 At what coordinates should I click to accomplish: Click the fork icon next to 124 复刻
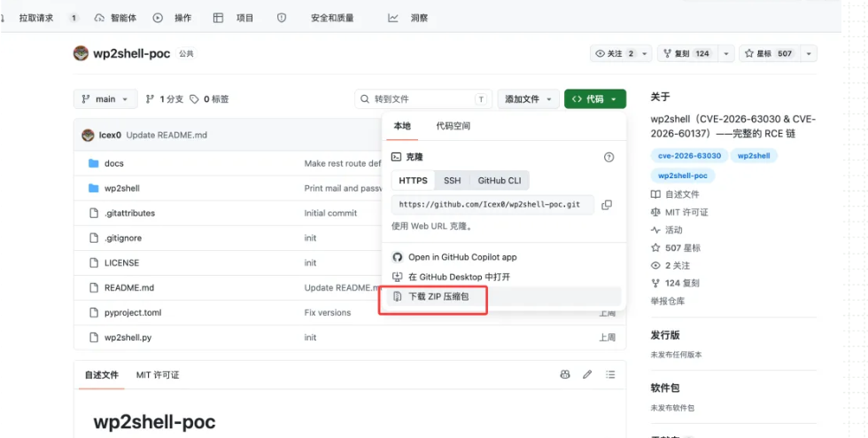click(655, 284)
